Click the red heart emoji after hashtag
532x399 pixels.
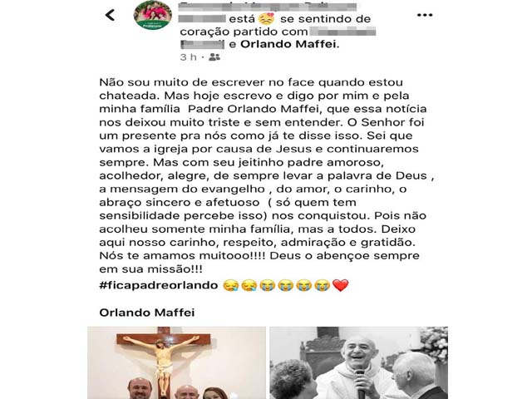(341, 285)
